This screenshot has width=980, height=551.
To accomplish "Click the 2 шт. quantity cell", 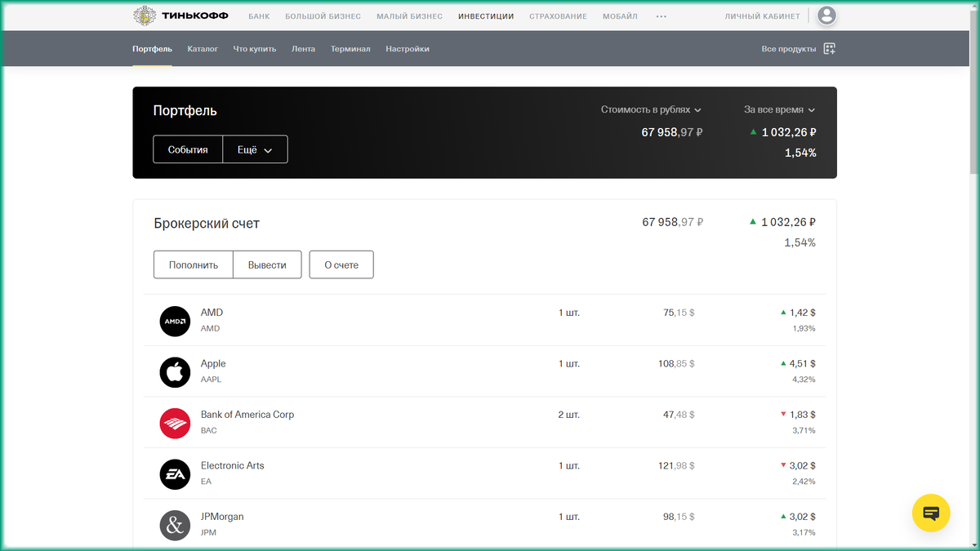I will click(x=569, y=415).
